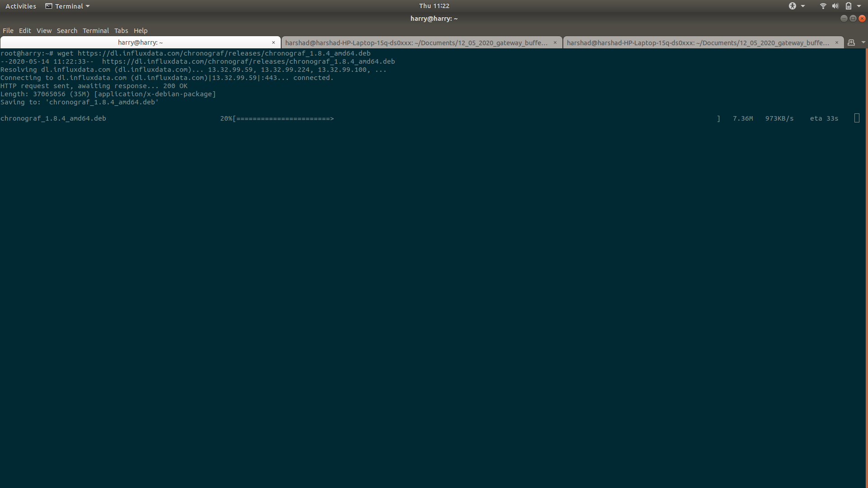Open the Thu 11:22 clock calendar
Screen dimensions: 868x488
[x=434, y=6]
